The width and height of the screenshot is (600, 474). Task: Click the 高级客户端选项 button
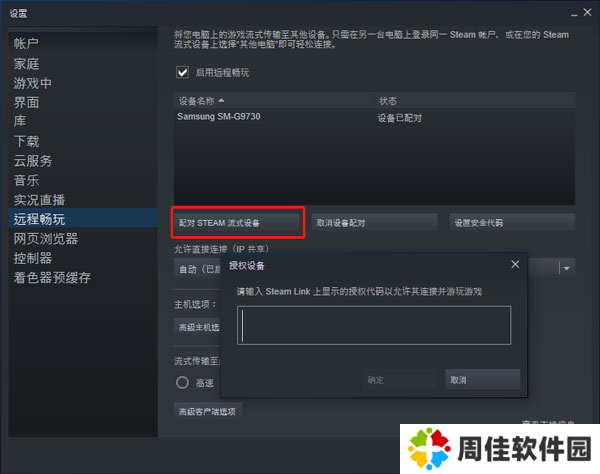208,411
